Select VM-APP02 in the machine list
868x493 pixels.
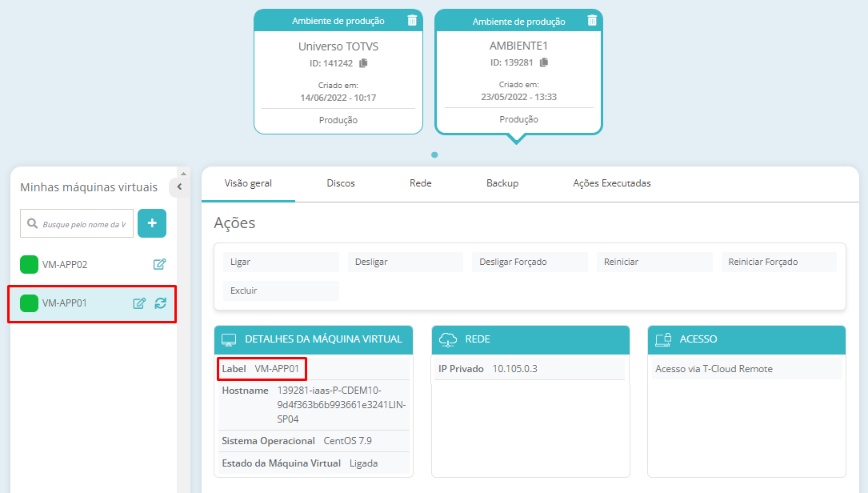65,265
